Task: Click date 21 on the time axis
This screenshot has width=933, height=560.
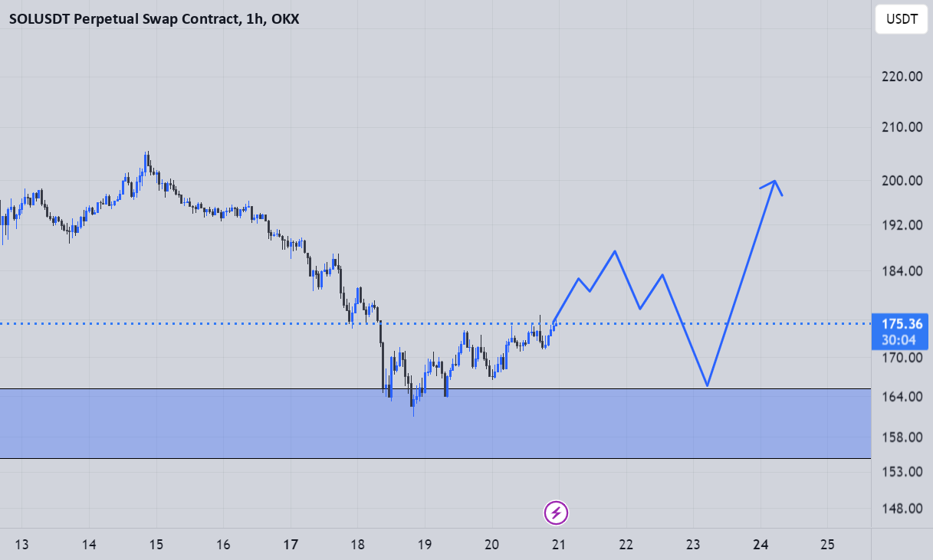Action: (x=559, y=545)
